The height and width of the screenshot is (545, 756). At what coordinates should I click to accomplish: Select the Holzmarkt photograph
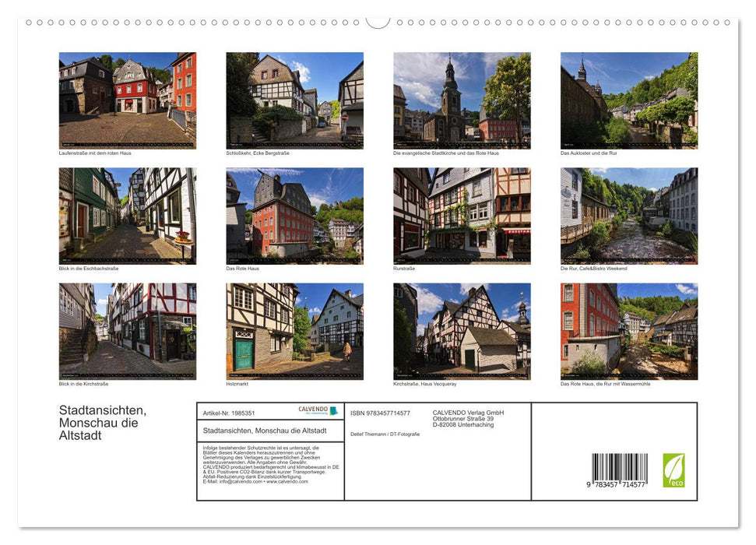(294, 330)
